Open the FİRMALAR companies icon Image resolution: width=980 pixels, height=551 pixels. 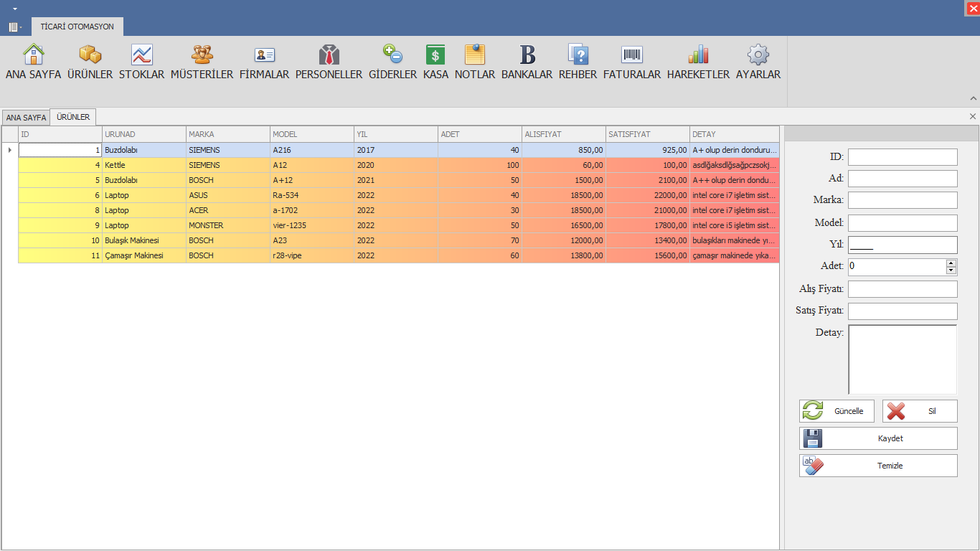264,55
